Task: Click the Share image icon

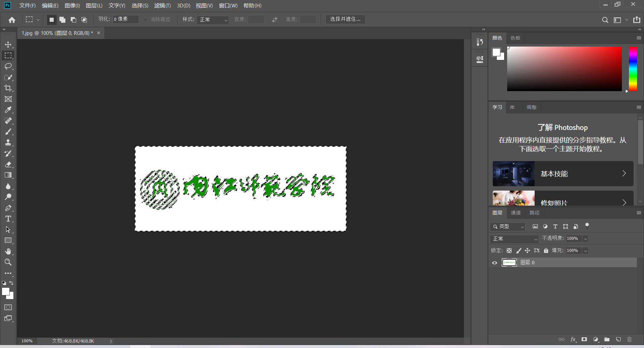Action: [637, 20]
